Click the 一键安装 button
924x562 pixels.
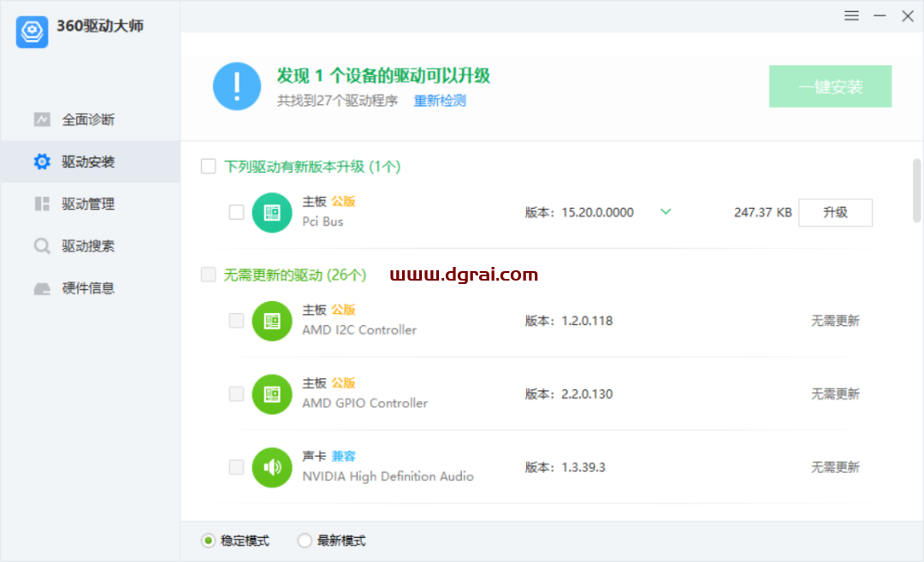pyautogui.click(x=830, y=86)
